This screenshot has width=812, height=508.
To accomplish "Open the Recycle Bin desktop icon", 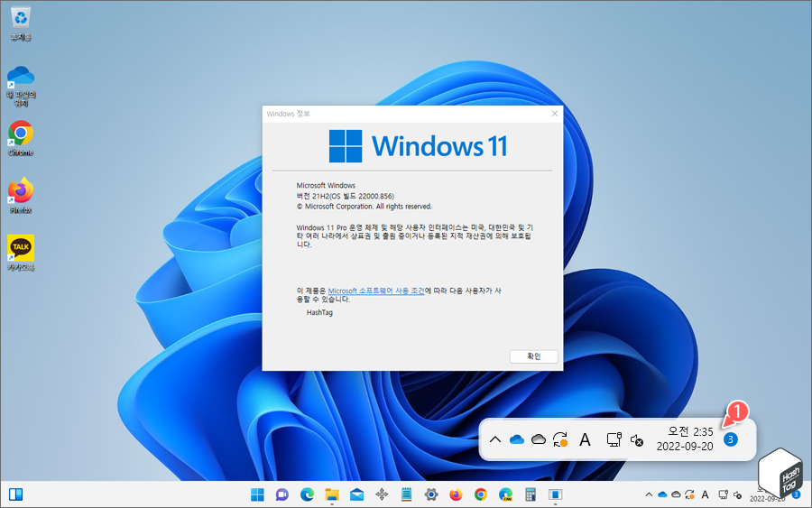I will click(21, 23).
